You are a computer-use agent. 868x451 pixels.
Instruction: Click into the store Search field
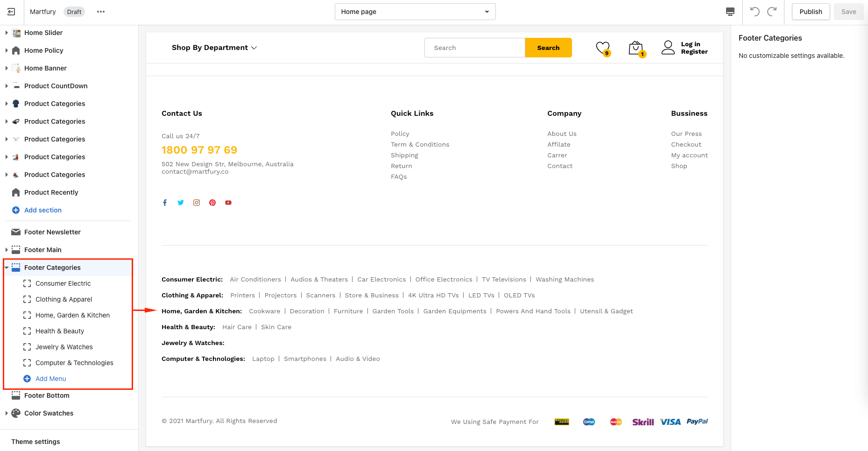(x=474, y=48)
